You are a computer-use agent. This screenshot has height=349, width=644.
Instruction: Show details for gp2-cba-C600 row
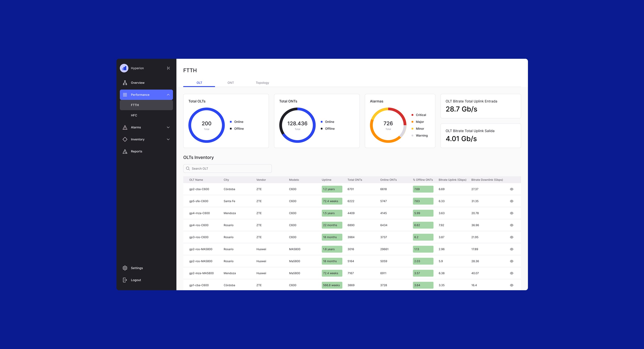[511, 189]
